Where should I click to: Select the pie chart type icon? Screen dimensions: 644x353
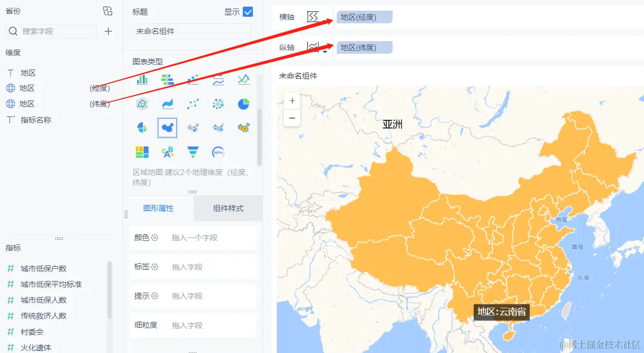point(243,103)
